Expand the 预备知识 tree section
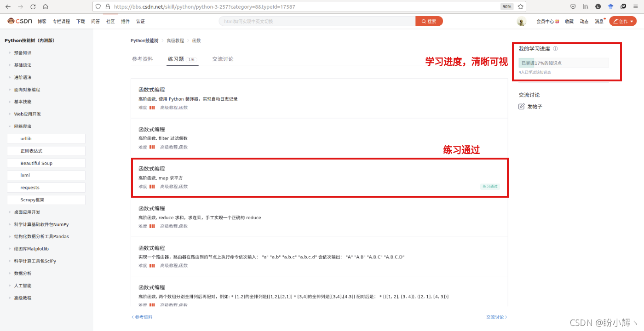The width and height of the screenshot is (644, 331). pyautogui.click(x=23, y=53)
